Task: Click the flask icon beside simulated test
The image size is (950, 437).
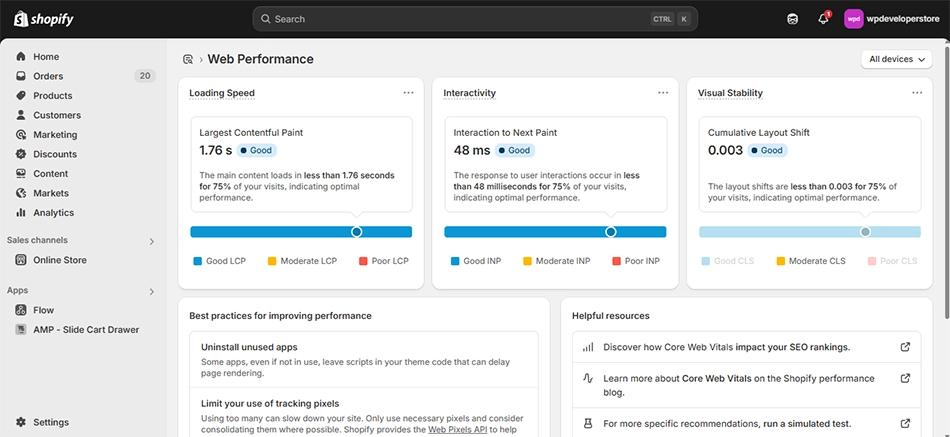Action: point(588,423)
